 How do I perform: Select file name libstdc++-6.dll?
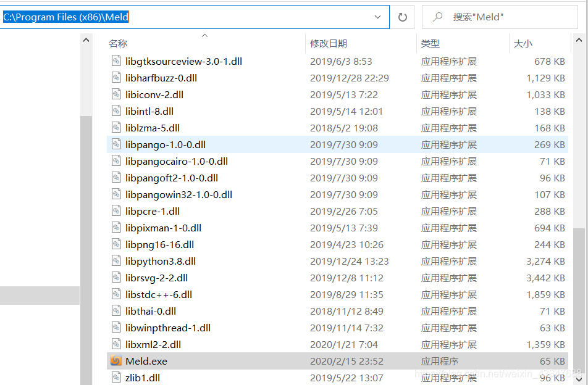(x=159, y=295)
